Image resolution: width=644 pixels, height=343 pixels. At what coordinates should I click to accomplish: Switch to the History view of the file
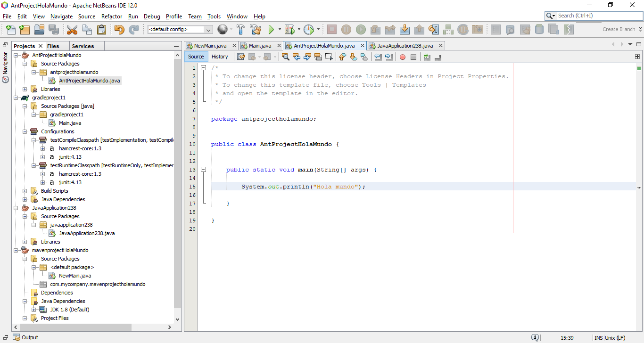coord(220,57)
